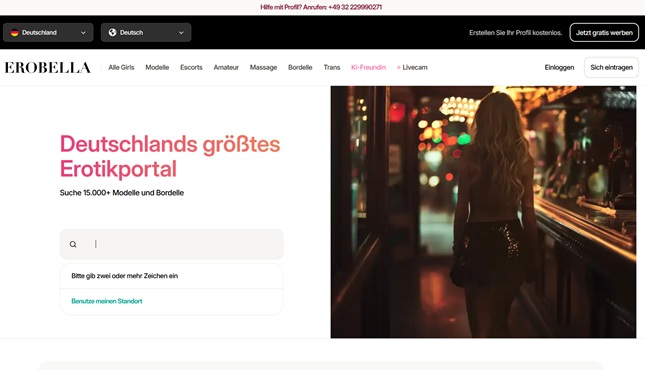Open the Massage menu item
The width and height of the screenshot is (645, 370).
[263, 67]
